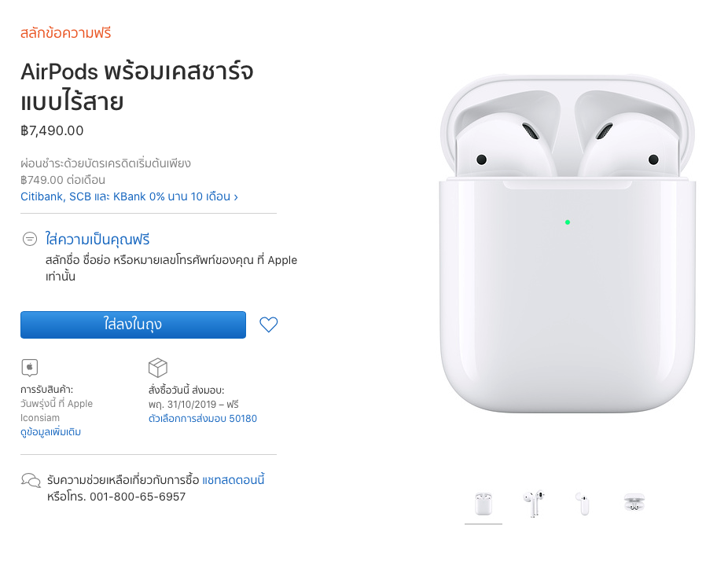The height and width of the screenshot is (561, 728).
Task: Click the engraving speech bubble icon
Action: pyautogui.click(x=30, y=239)
